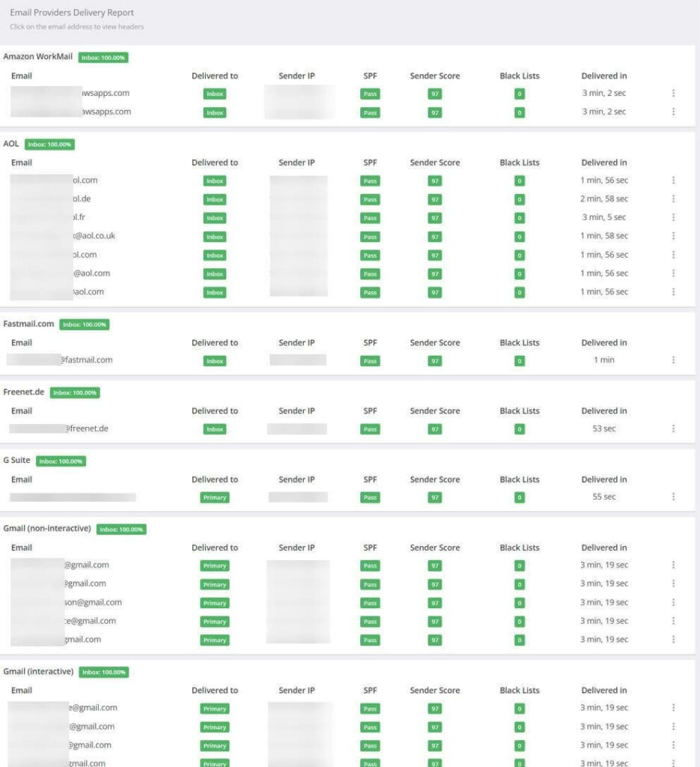Viewport: 700px width, 767px height.
Task: Click the Fastmail row sender score '97'
Action: 434,361
